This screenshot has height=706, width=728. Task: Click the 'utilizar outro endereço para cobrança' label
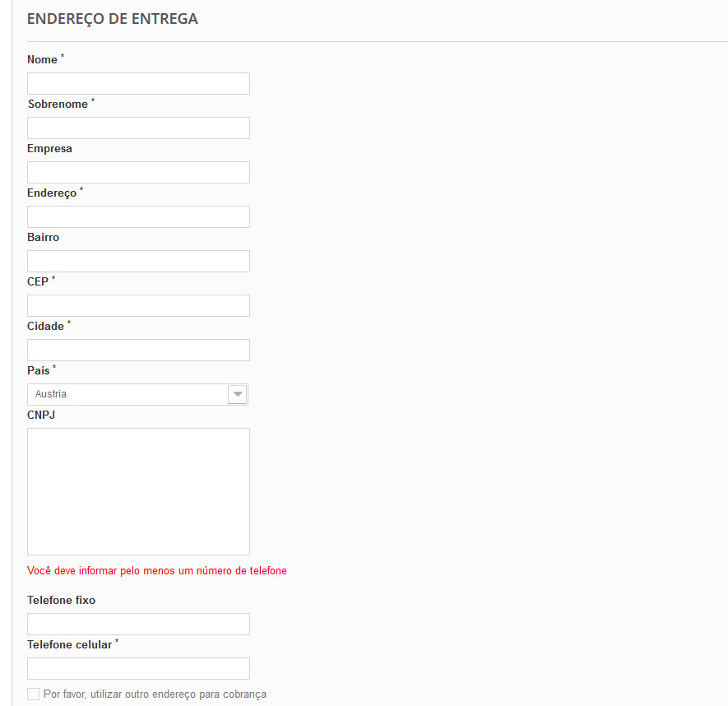pyautogui.click(x=155, y=694)
